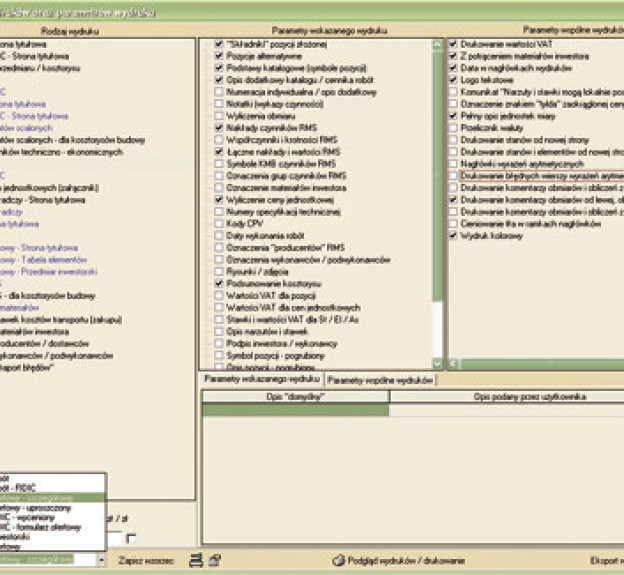Screen dimensions: 624x575
Task: Click the scroll-up arrow of the parameters list
Action: coord(437,45)
